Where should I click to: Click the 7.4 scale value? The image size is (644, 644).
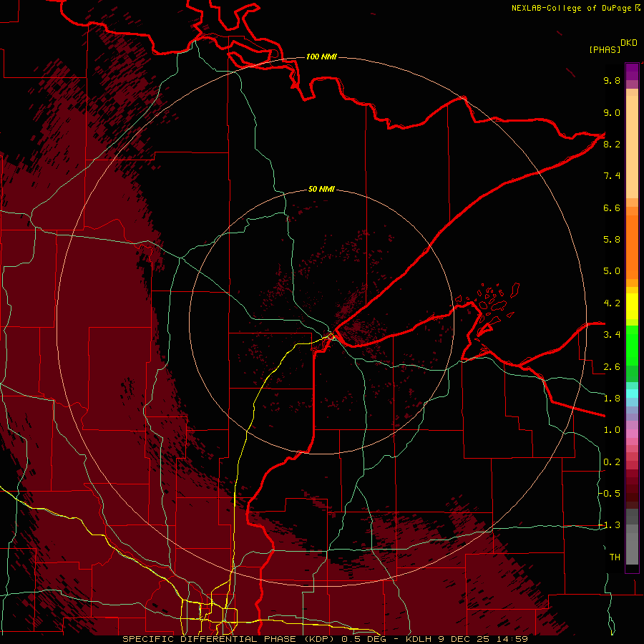(x=612, y=176)
